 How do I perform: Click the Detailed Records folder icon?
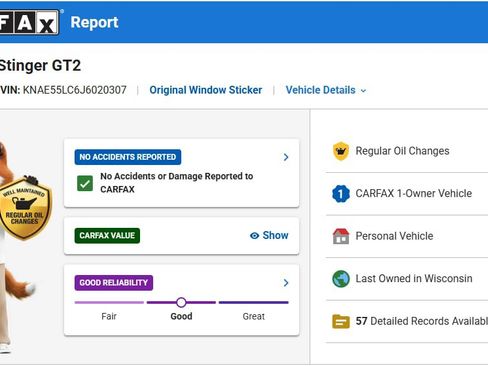tap(341, 321)
